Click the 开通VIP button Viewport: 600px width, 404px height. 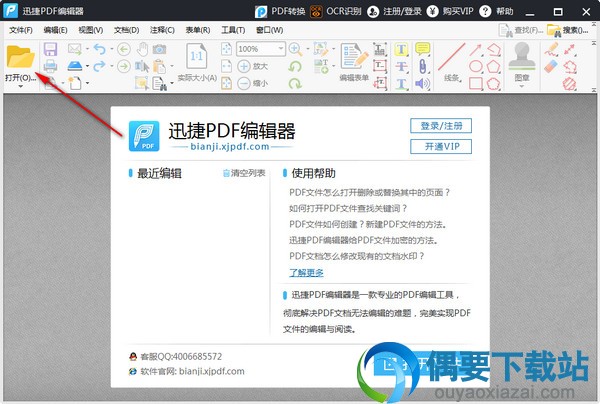[x=441, y=147]
